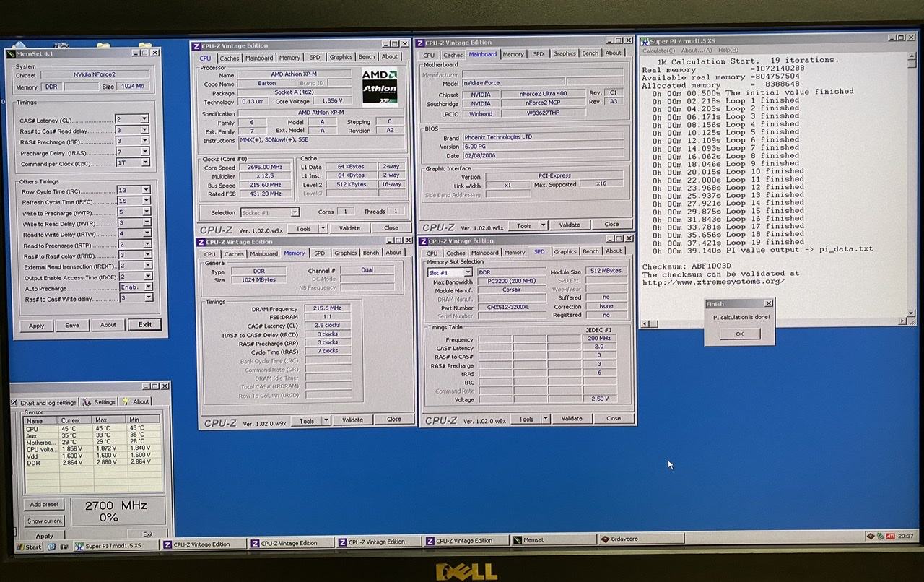Select Mainboard tab in CPU-Z SPD window
This screenshot has width=924, height=582.
(486, 253)
